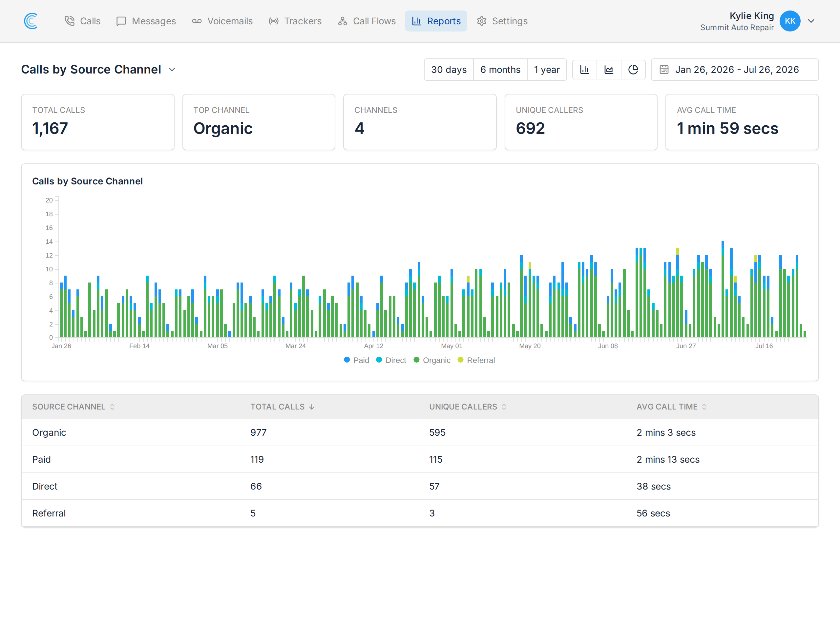Toggle Organic green legend swatch
This screenshot has height=630, width=840.
coord(416,360)
